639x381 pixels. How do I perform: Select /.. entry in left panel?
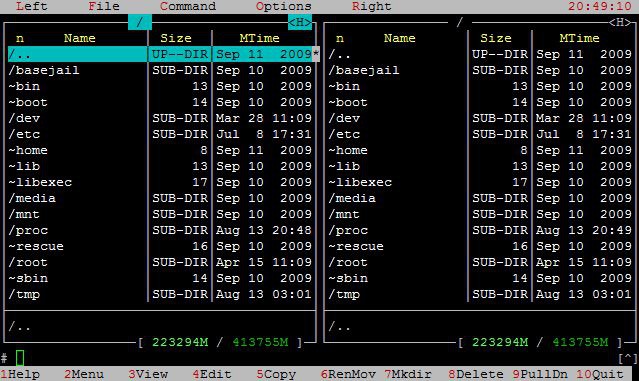pyautogui.click(x=160, y=54)
